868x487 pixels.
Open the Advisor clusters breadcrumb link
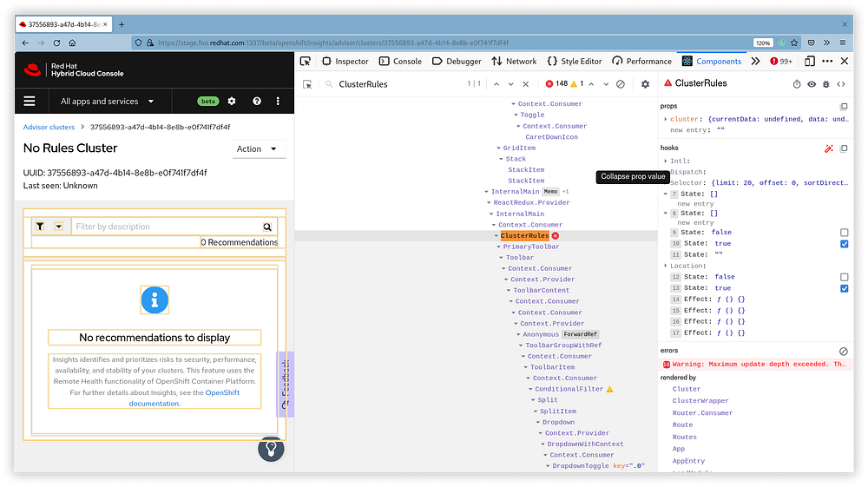click(x=49, y=127)
